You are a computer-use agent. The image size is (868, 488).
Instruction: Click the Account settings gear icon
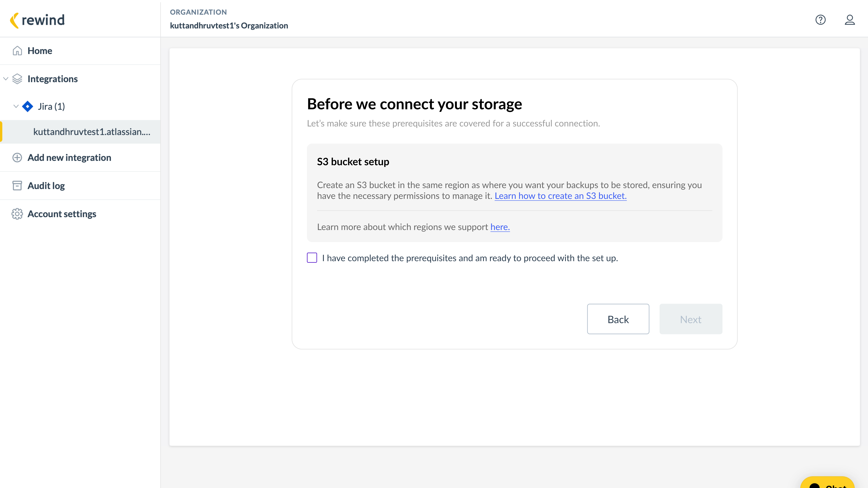click(x=17, y=214)
